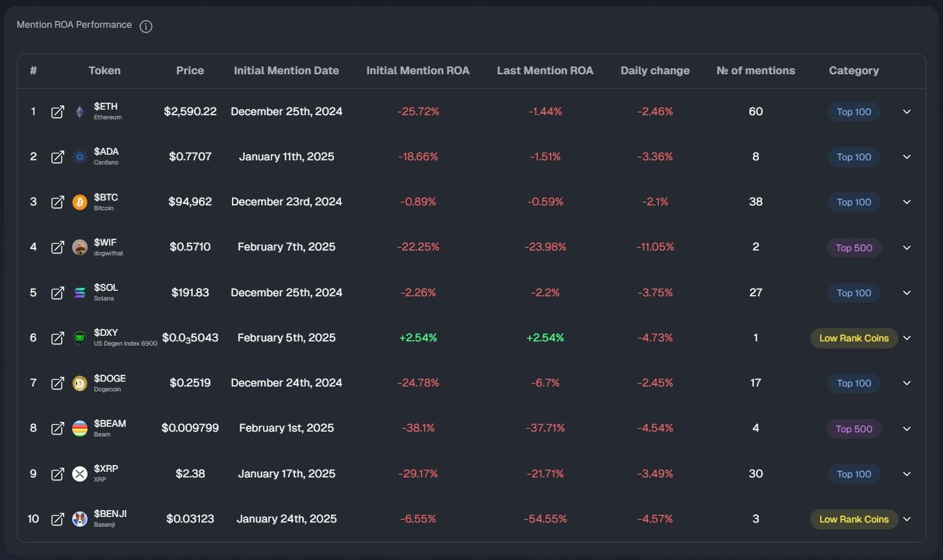
Task: Expand the $XRP row chevron
Action: [x=906, y=474]
